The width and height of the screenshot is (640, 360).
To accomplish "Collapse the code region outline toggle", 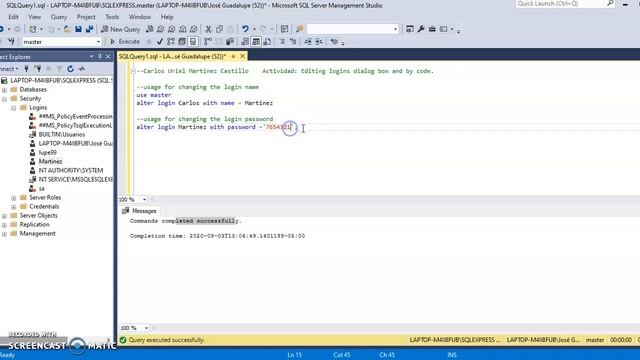I will (133, 71).
